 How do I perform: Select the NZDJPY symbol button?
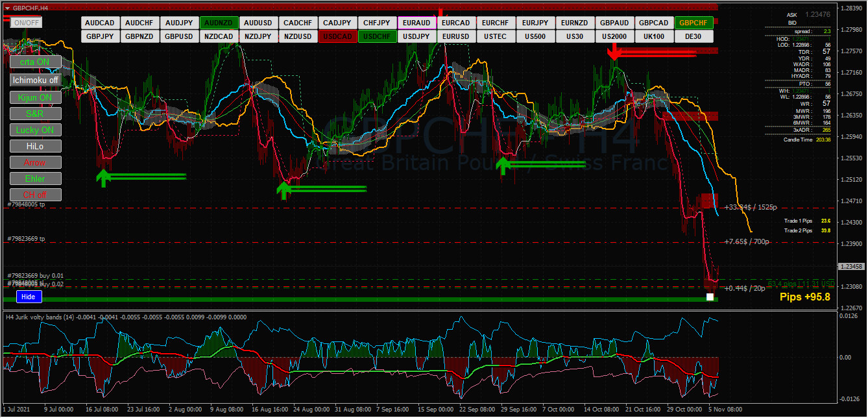click(x=258, y=36)
